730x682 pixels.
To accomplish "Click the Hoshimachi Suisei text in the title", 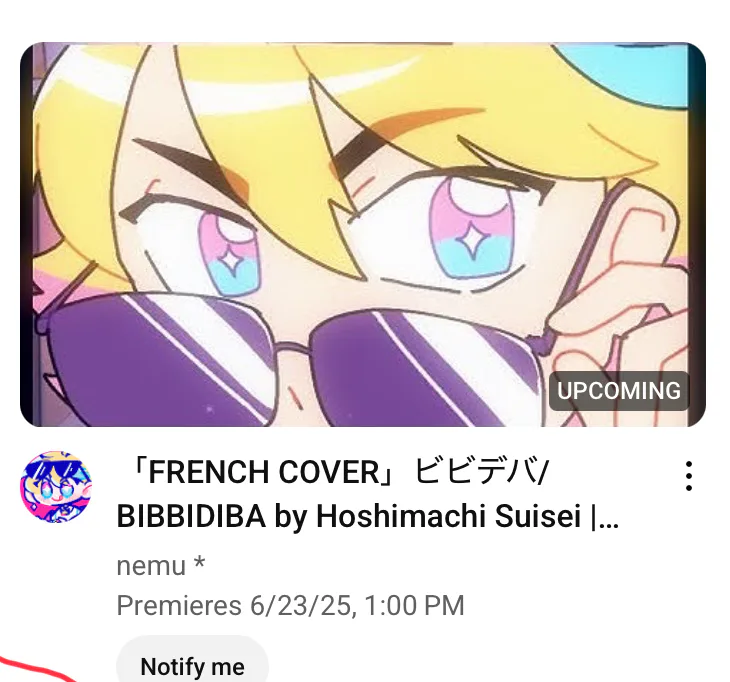I will tap(449, 516).
